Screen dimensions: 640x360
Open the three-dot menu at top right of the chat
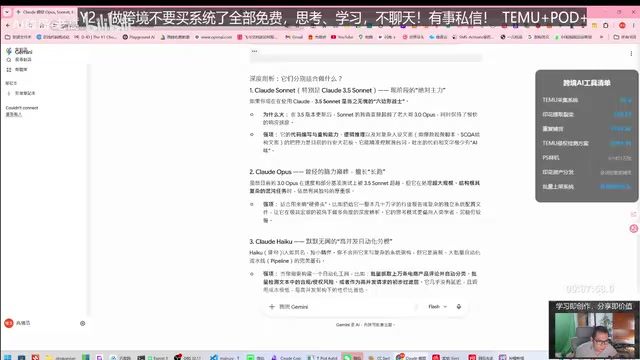point(631,53)
